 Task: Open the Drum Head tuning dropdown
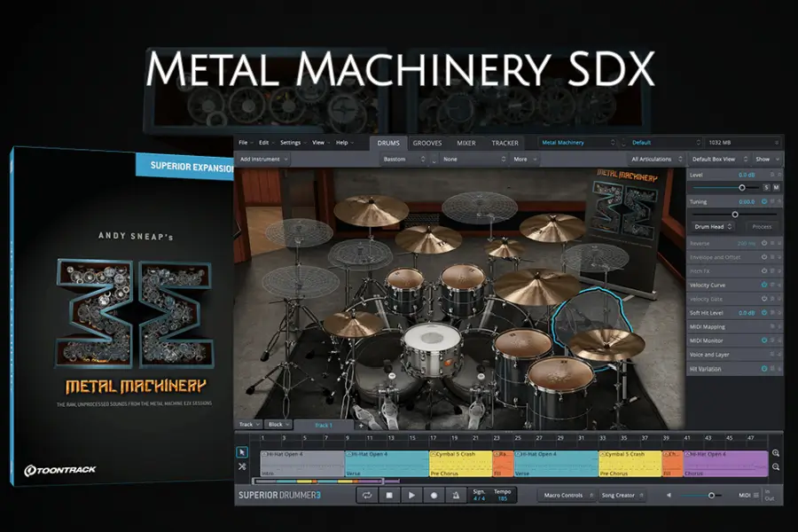pyautogui.click(x=713, y=227)
